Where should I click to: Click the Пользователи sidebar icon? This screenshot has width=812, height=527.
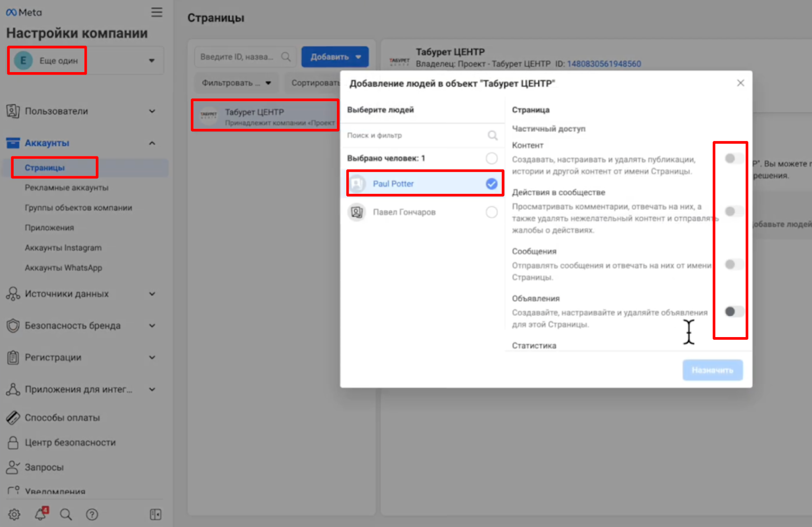pos(13,111)
